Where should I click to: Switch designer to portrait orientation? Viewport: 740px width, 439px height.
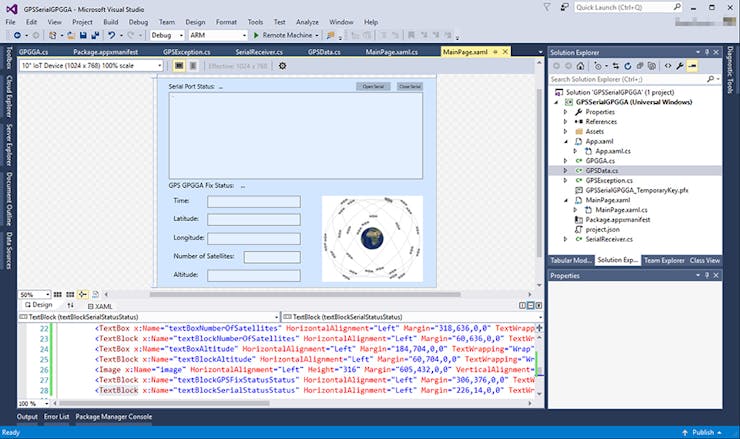[193, 66]
